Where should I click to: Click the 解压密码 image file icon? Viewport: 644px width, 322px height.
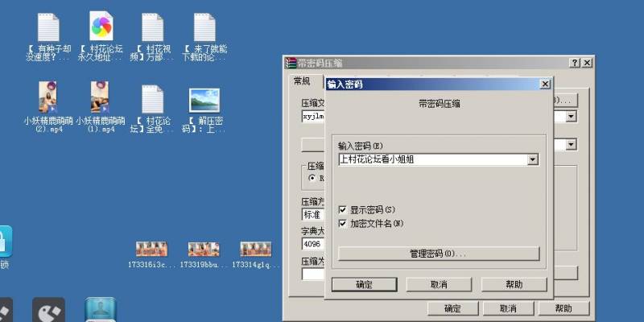coord(204,100)
